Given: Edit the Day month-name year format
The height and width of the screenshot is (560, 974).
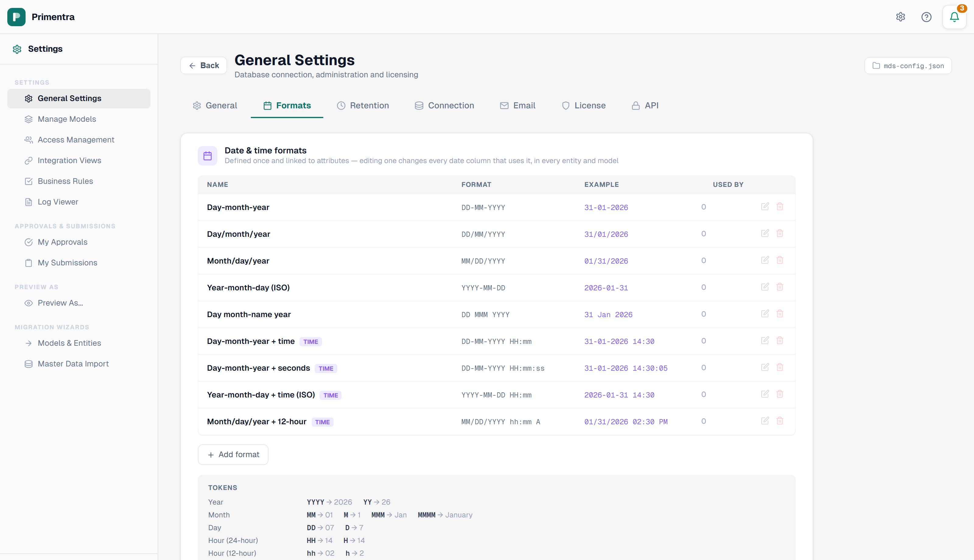Looking at the screenshot, I should (x=765, y=314).
